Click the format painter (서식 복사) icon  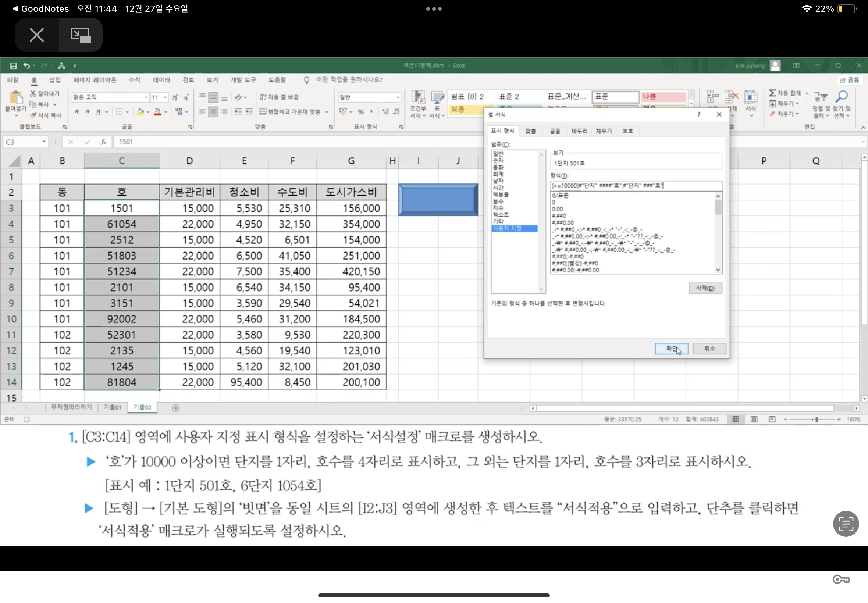pos(33,115)
